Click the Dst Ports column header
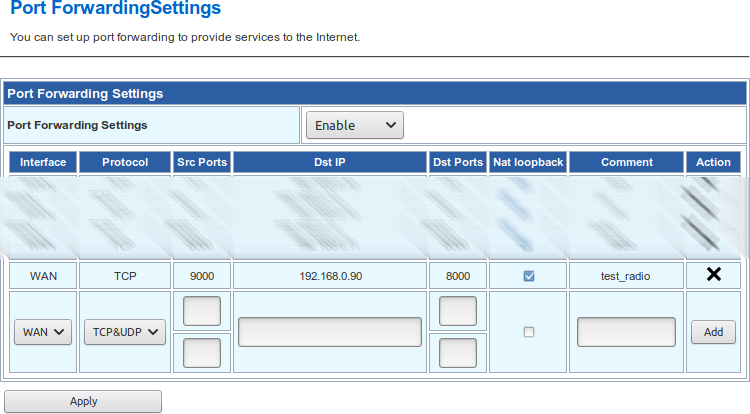Screen dimensions: 750x414 tap(458, 162)
